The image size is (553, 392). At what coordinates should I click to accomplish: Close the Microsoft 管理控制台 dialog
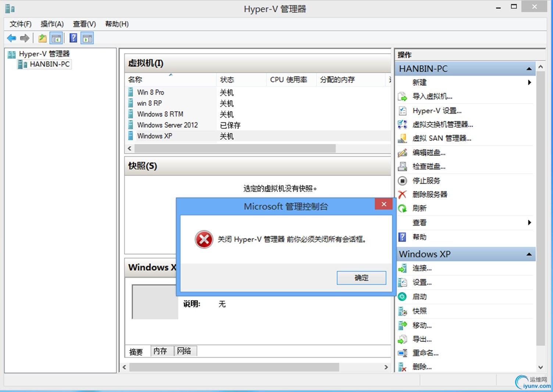(383, 204)
